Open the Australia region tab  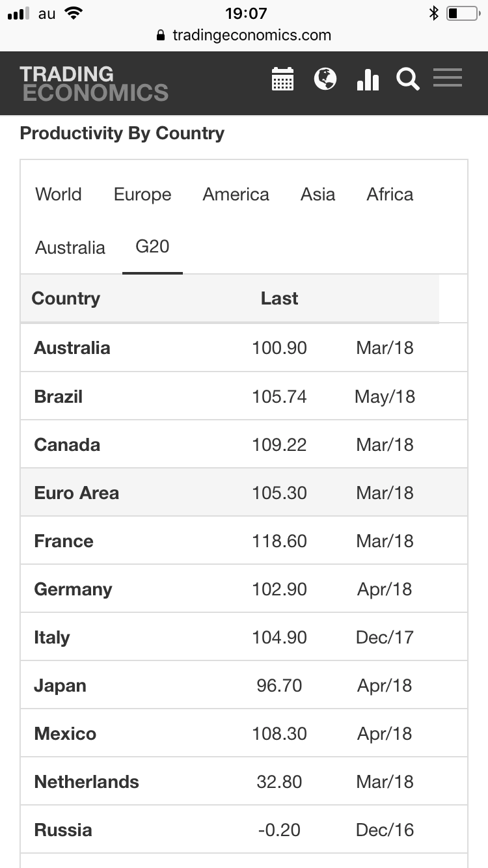pos(70,248)
